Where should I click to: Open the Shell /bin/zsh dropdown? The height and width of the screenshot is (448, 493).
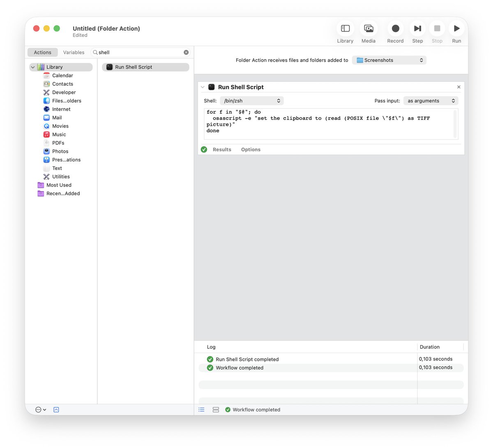(x=252, y=101)
